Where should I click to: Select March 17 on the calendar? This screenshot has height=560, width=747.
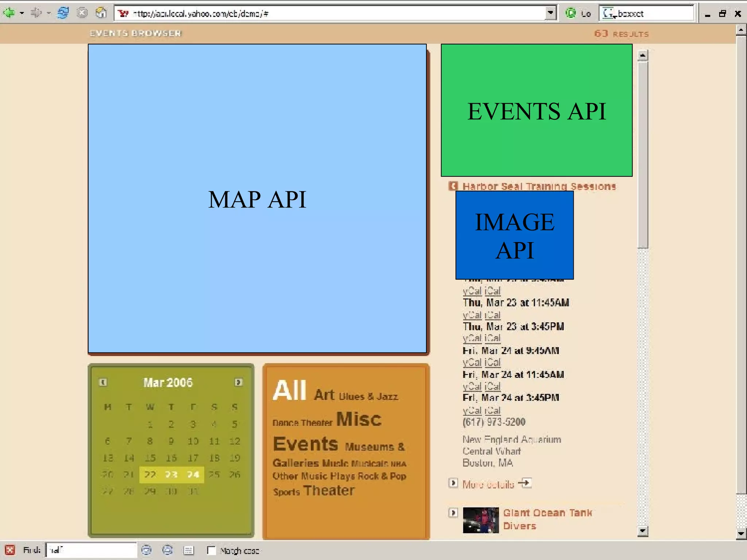pos(193,458)
